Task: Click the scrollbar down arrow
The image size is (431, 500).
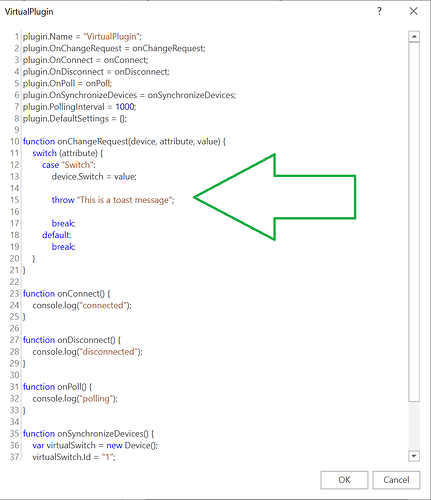Action: click(414, 456)
